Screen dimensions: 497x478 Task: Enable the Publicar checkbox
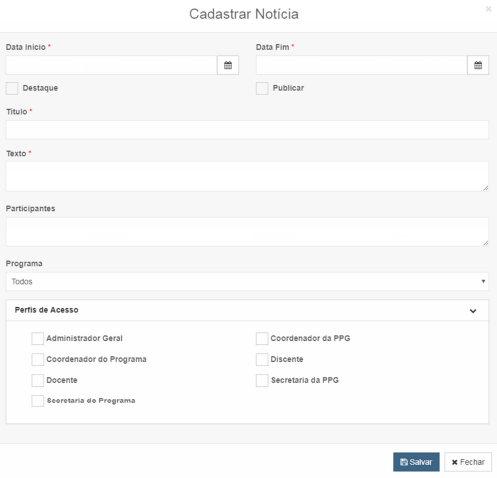pyautogui.click(x=262, y=88)
